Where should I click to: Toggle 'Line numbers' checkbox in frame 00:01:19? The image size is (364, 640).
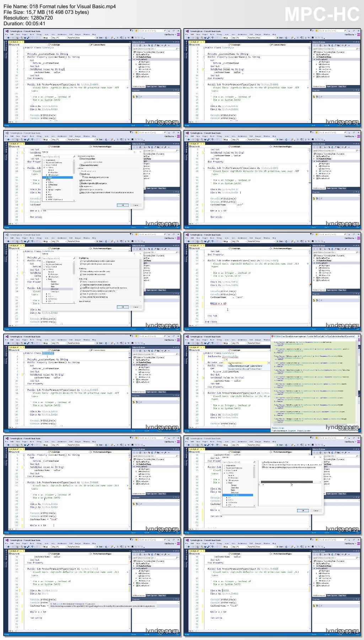[x=80, y=180]
